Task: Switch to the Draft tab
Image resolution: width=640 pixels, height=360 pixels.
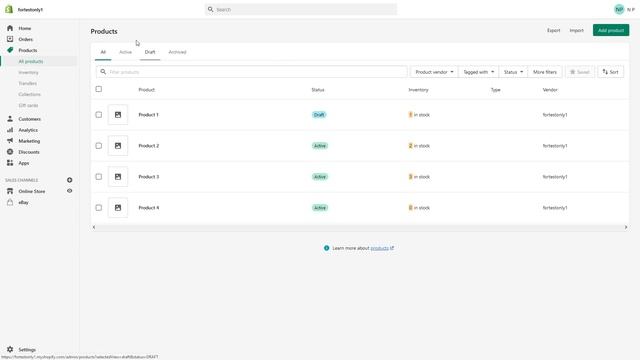Action: point(150,52)
